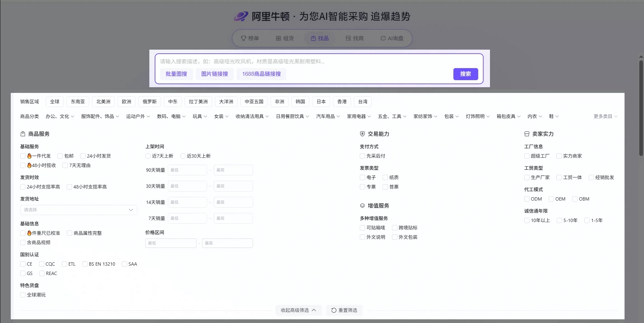Choose the 日本 sales region
Viewport: 644px width, 323px height.
[x=321, y=102]
